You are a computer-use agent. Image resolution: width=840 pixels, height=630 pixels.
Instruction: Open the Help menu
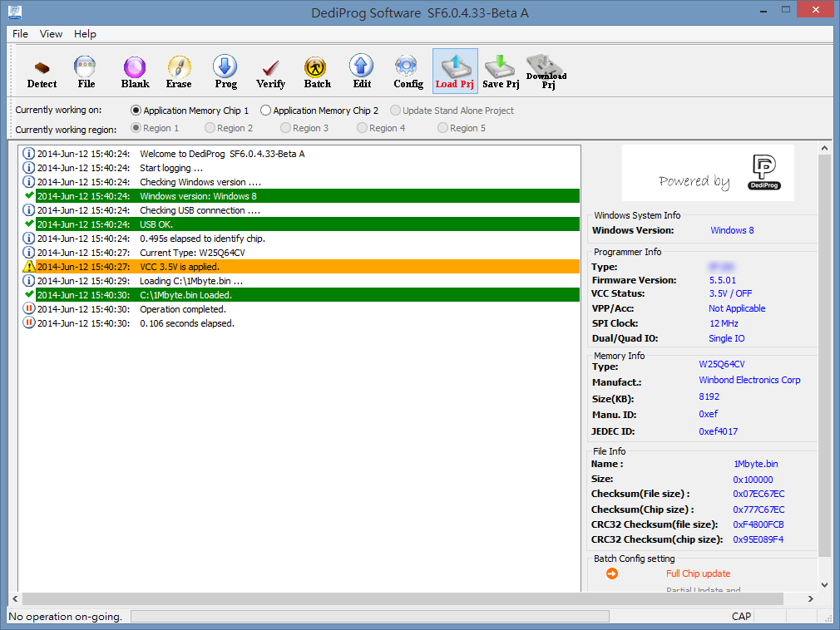pos(85,34)
